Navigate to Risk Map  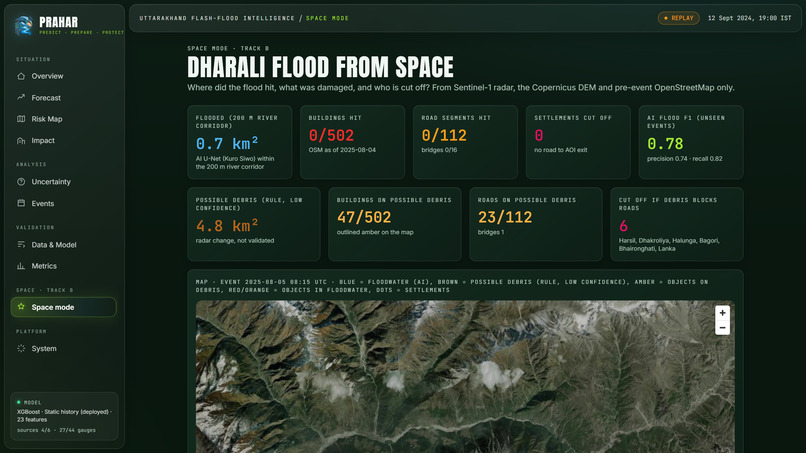click(63, 119)
